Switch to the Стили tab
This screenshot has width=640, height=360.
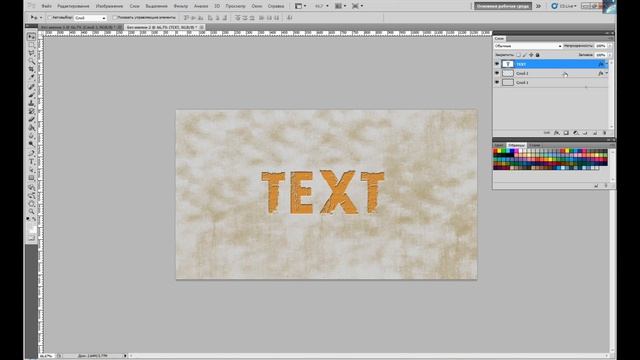tap(535, 145)
